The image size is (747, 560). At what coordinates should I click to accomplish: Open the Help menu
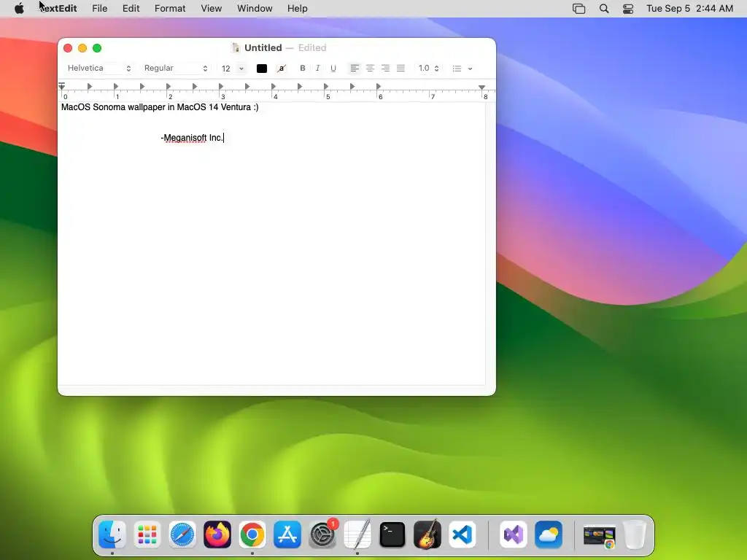point(298,9)
